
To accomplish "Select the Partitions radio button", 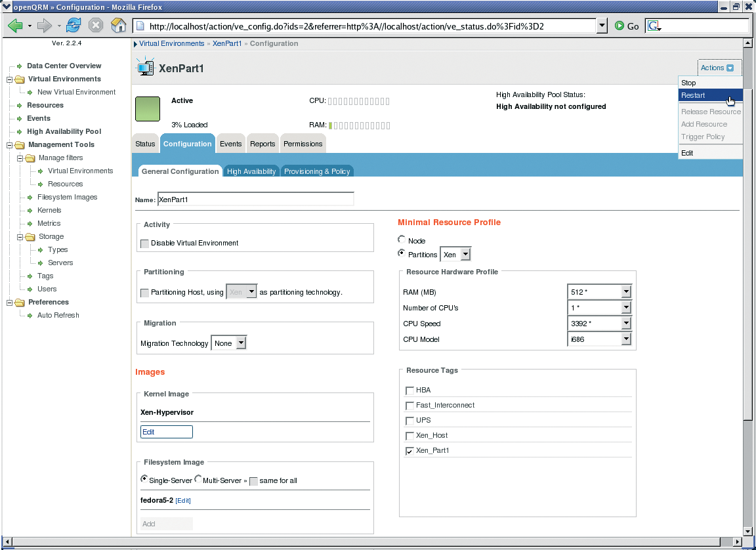I will [x=401, y=253].
